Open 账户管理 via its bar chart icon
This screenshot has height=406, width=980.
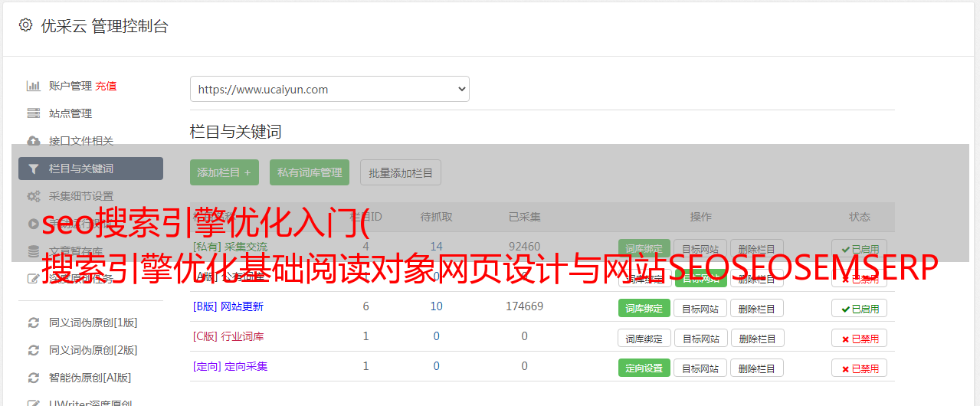click(x=34, y=86)
